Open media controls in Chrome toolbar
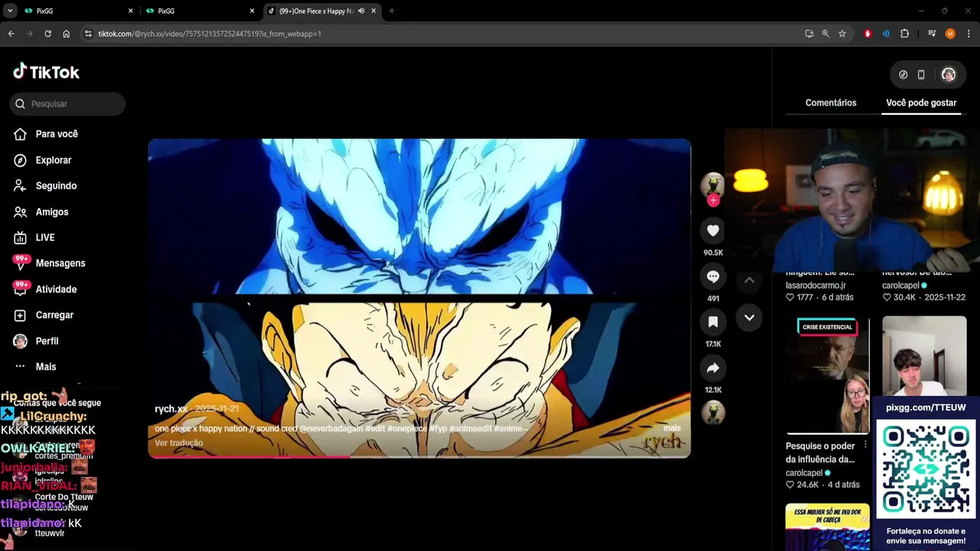Viewport: 980px width, 551px height. 932,34
